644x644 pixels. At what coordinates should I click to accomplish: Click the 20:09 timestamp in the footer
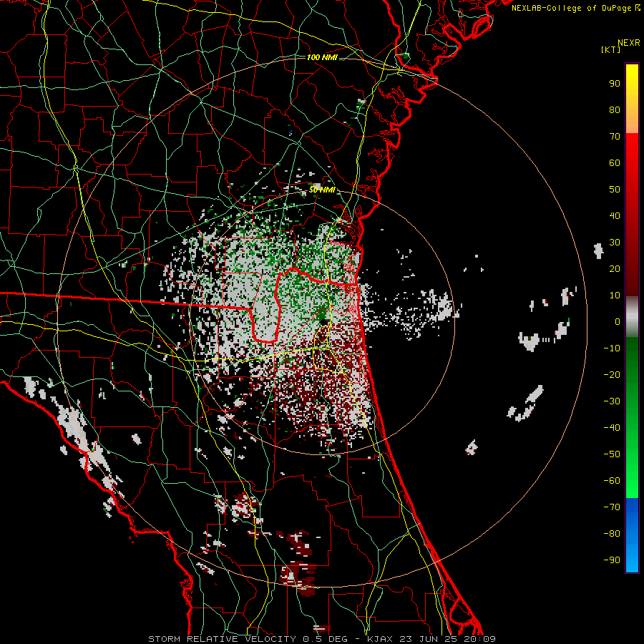click(479, 639)
